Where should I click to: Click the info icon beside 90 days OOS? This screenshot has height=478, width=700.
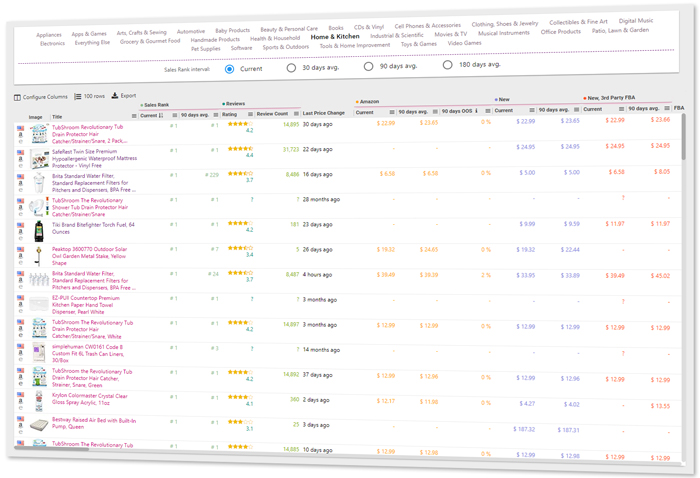pos(476,111)
